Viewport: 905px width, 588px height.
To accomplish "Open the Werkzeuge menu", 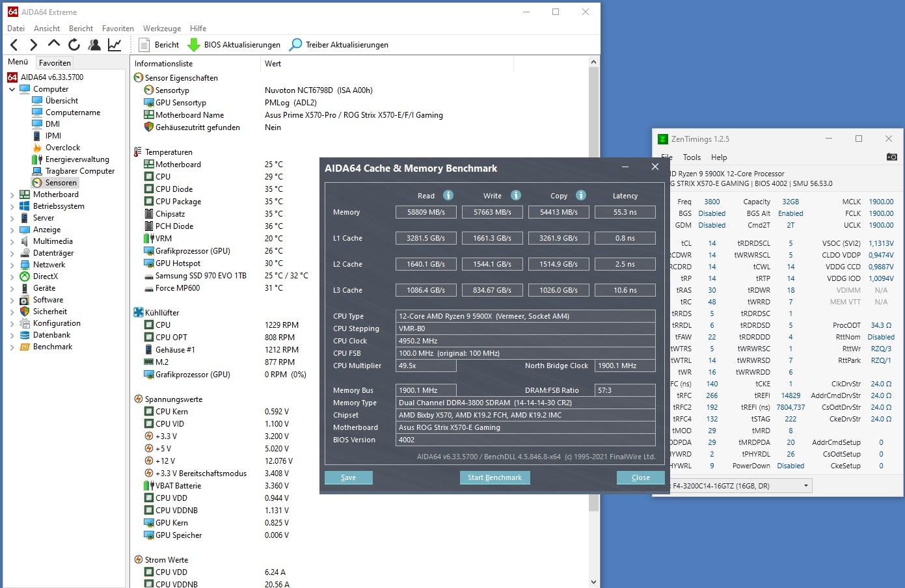I will (x=162, y=29).
